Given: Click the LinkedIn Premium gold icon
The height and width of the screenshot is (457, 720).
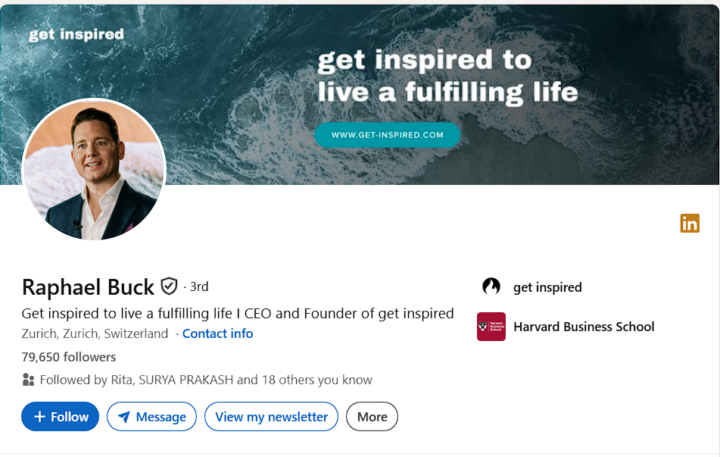Looking at the screenshot, I should pos(690,223).
